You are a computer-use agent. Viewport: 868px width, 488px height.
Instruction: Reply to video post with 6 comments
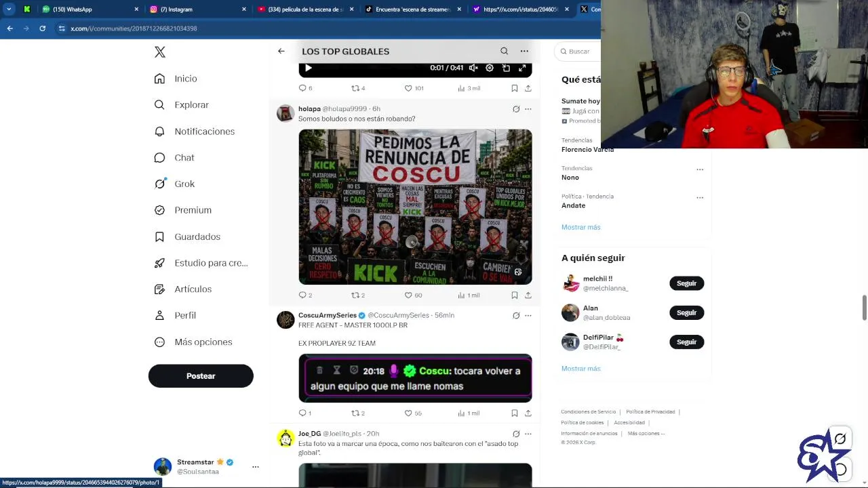[x=306, y=88]
